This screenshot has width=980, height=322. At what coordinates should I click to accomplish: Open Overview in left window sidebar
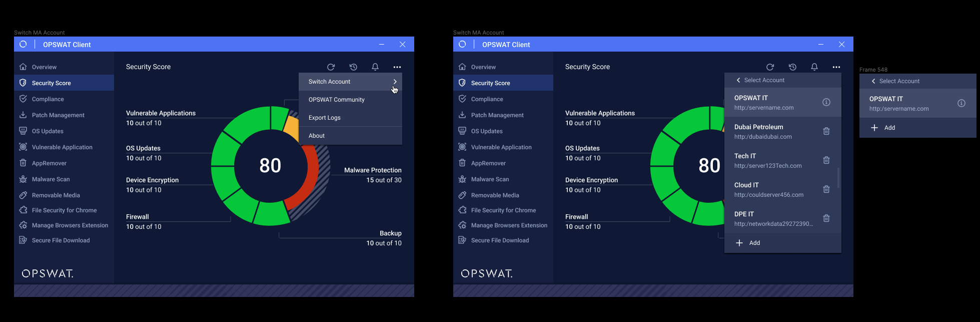[x=64, y=67]
